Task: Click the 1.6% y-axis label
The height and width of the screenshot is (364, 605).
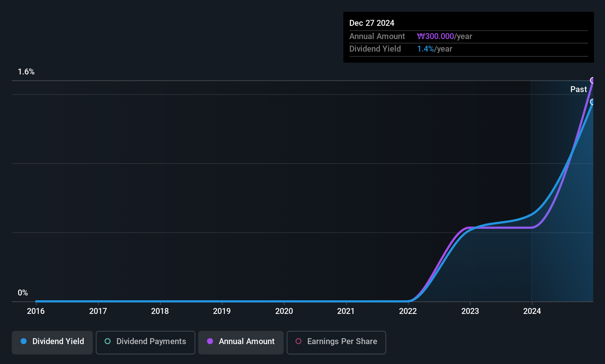Action: pyautogui.click(x=26, y=72)
